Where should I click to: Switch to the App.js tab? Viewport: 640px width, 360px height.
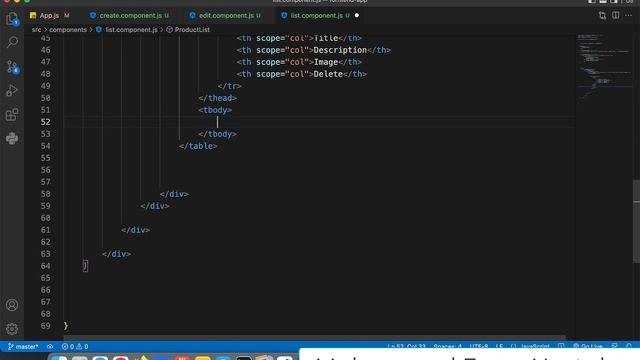pos(49,16)
